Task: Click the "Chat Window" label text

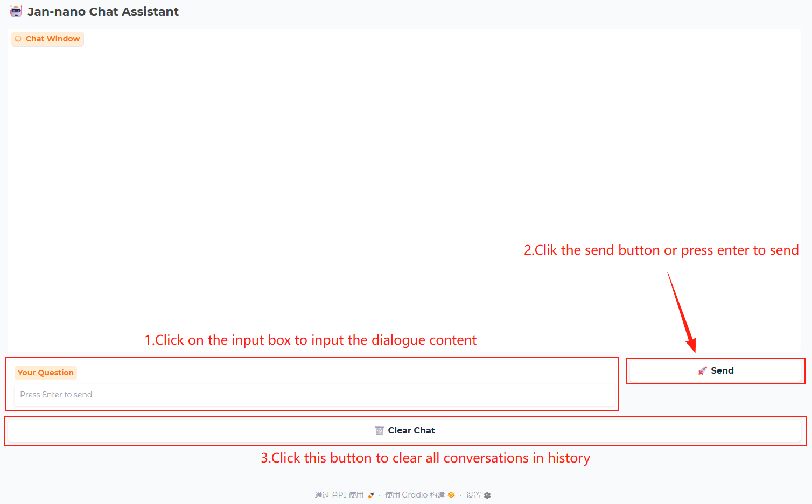Action: coord(53,39)
